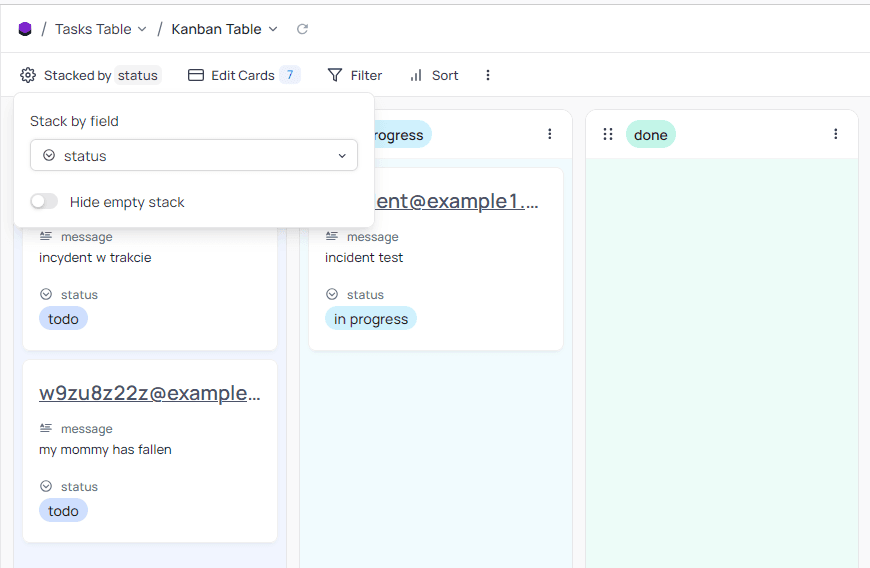
Task: Open the in progress stack options menu
Action: (x=549, y=134)
